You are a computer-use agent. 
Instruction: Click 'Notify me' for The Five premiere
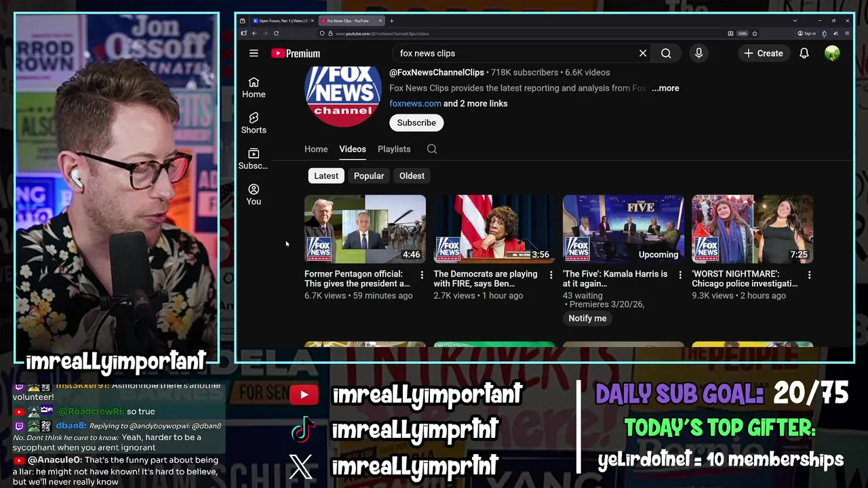coord(587,319)
